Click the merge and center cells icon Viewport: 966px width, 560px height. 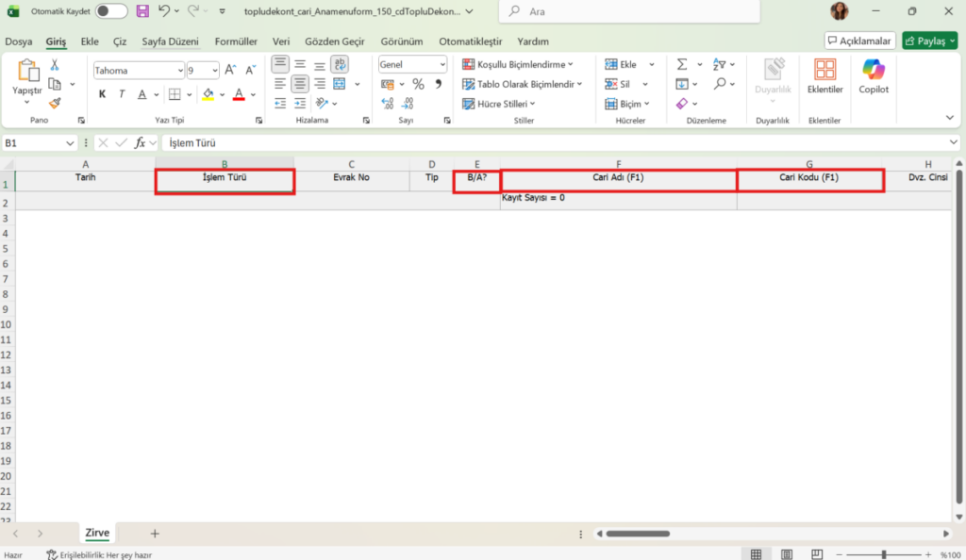pos(340,84)
